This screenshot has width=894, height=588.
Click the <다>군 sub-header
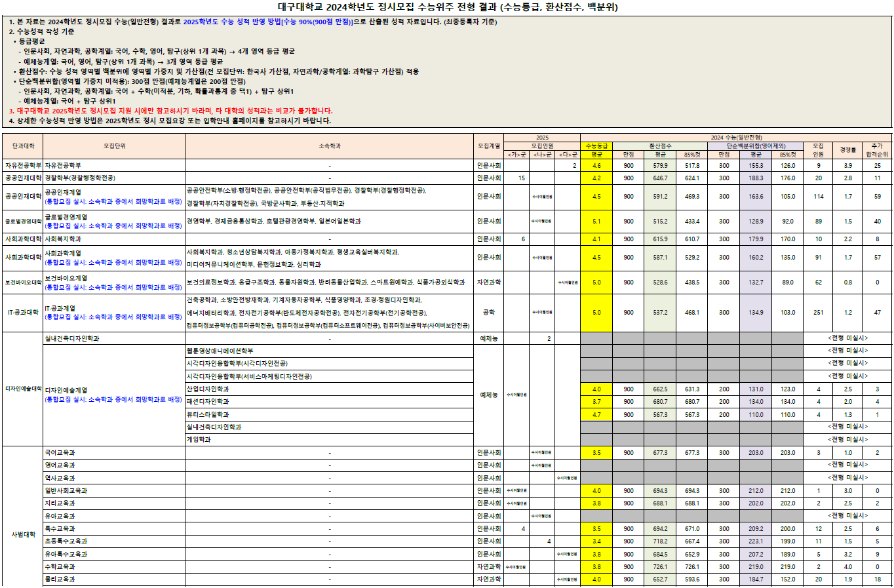click(x=568, y=155)
